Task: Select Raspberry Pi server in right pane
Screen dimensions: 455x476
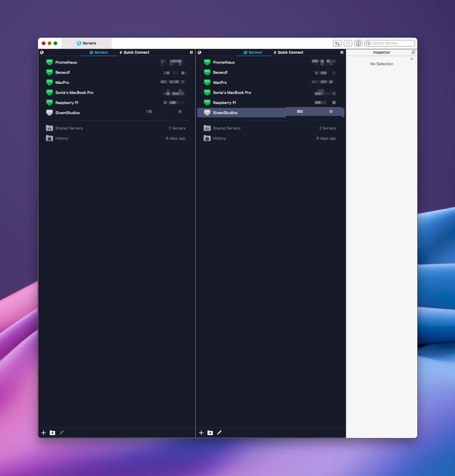Action: coord(224,103)
